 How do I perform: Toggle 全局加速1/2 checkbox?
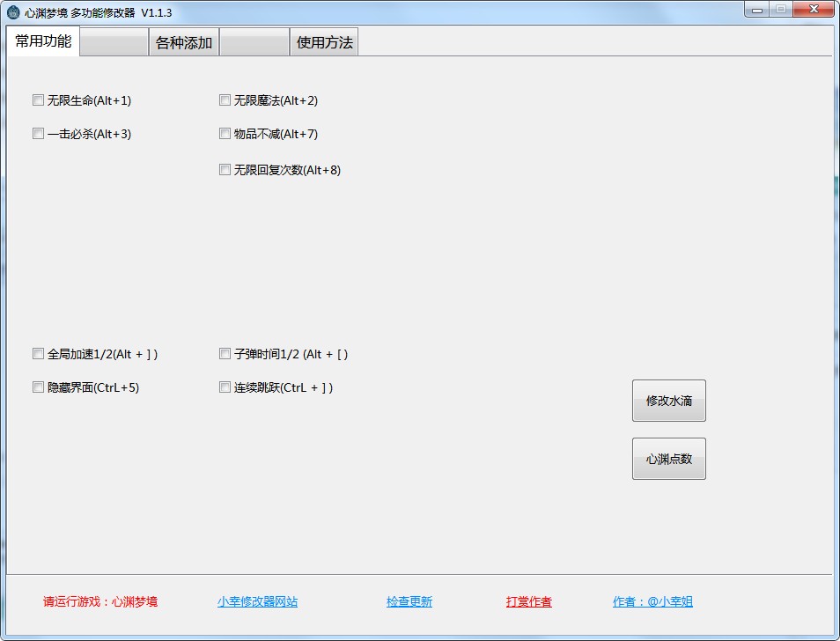(38, 354)
